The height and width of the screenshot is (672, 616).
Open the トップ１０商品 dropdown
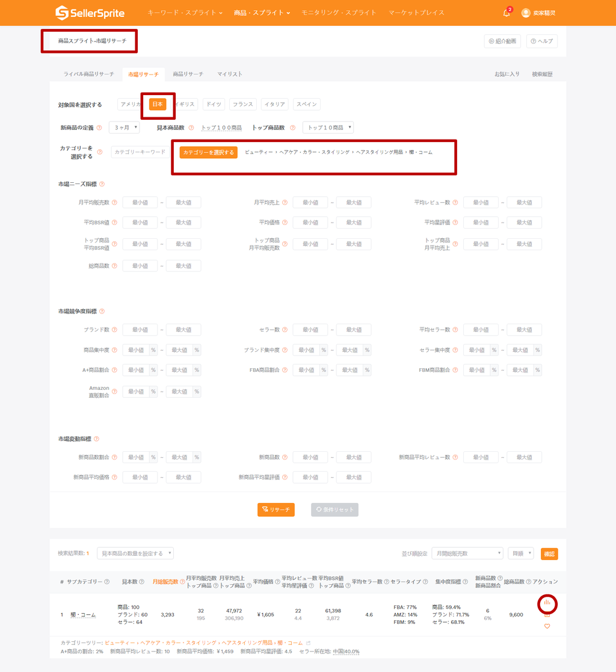pyautogui.click(x=328, y=128)
